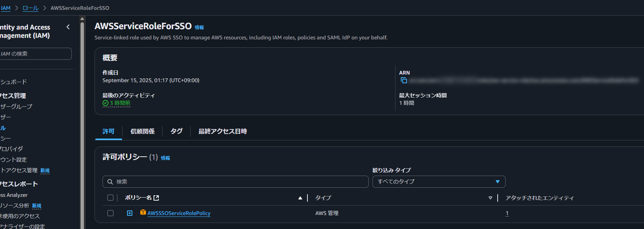Click attached entities count 1
The image size is (644, 229).
tap(507, 213)
